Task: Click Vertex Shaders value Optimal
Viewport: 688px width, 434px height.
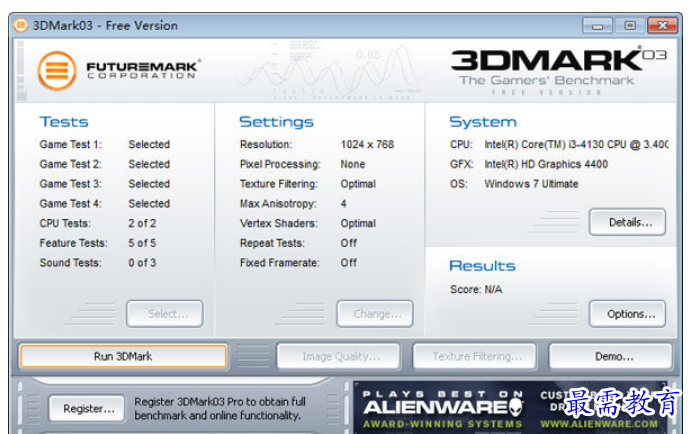Action: pyautogui.click(x=358, y=223)
